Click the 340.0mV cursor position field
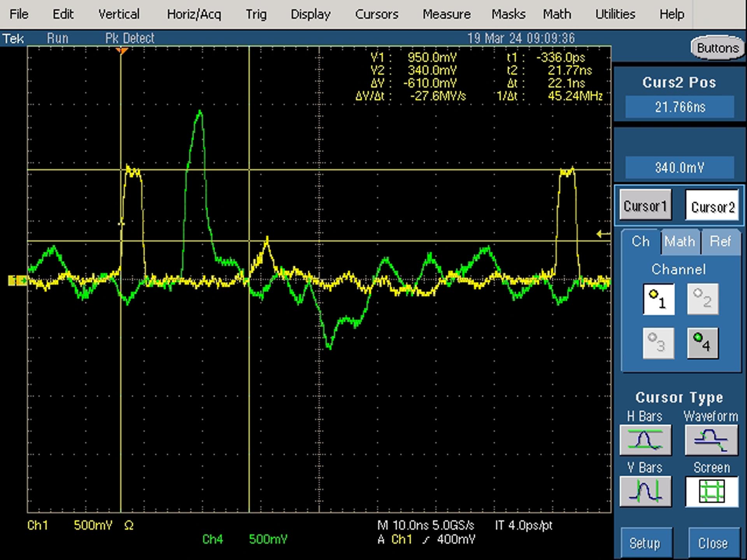Viewport: 747px width, 560px height. click(680, 167)
